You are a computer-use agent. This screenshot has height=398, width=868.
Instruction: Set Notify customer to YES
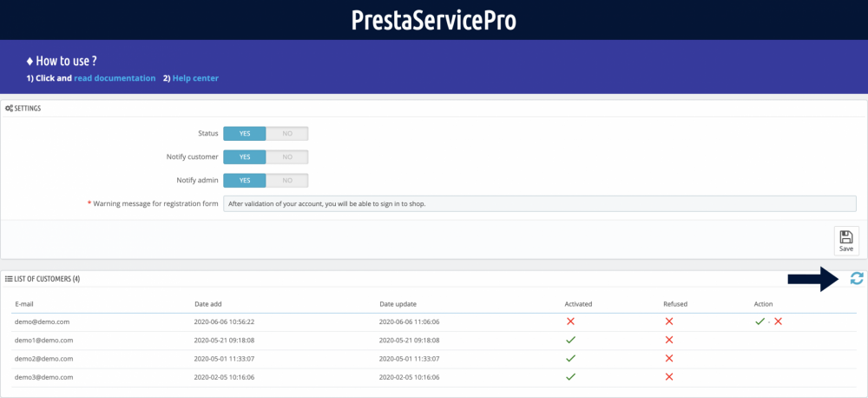tap(245, 157)
